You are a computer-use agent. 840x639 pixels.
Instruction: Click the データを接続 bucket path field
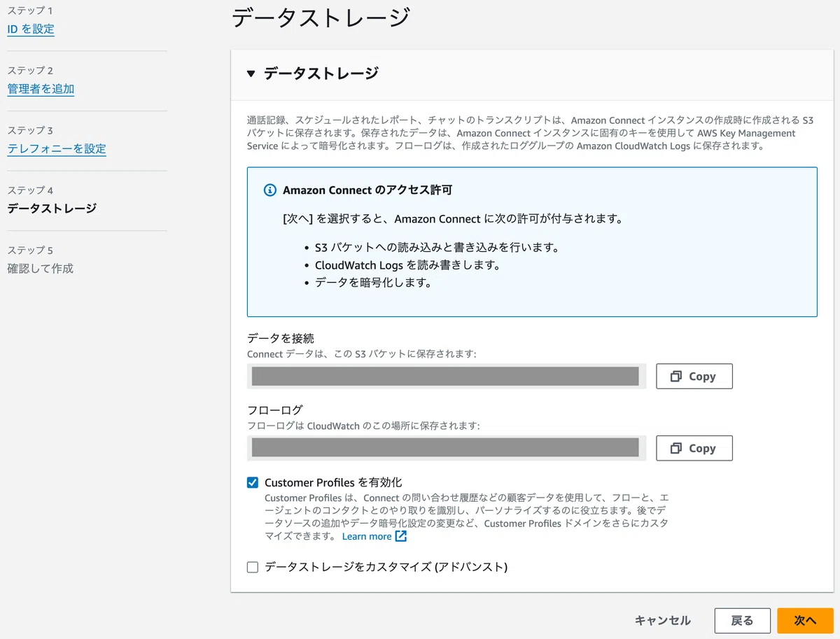[445, 376]
